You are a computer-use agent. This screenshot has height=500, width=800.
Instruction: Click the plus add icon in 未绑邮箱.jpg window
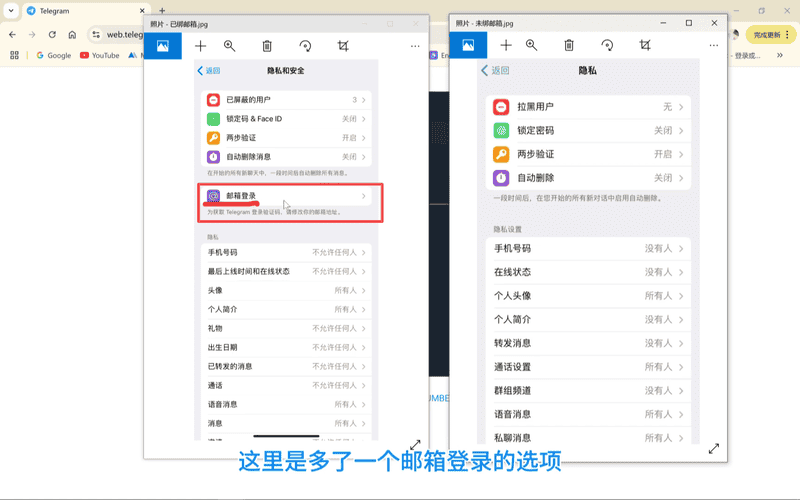pyautogui.click(x=506, y=45)
